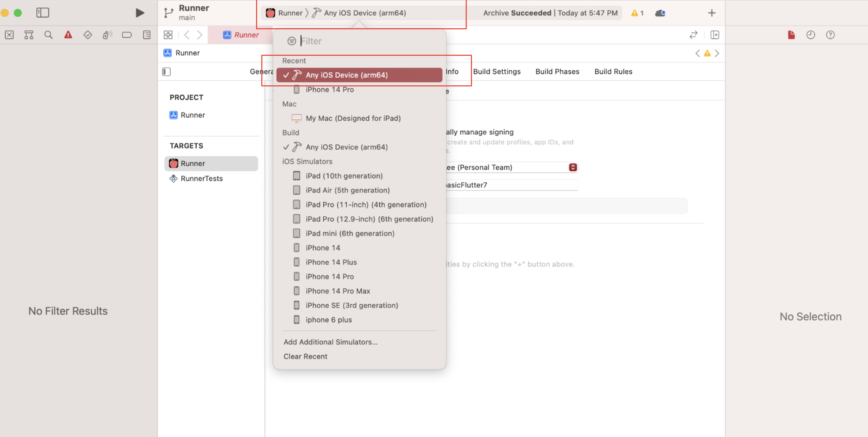Open the Find navigator magnifier icon

(x=48, y=35)
